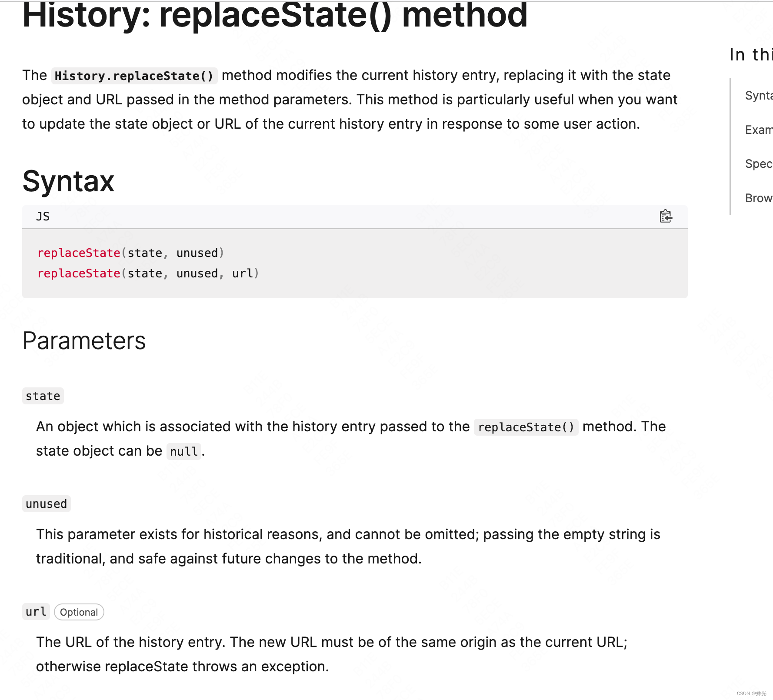This screenshot has width=773, height=700.
Task: Copy the syntax code to clipboard
Action: 666,216
